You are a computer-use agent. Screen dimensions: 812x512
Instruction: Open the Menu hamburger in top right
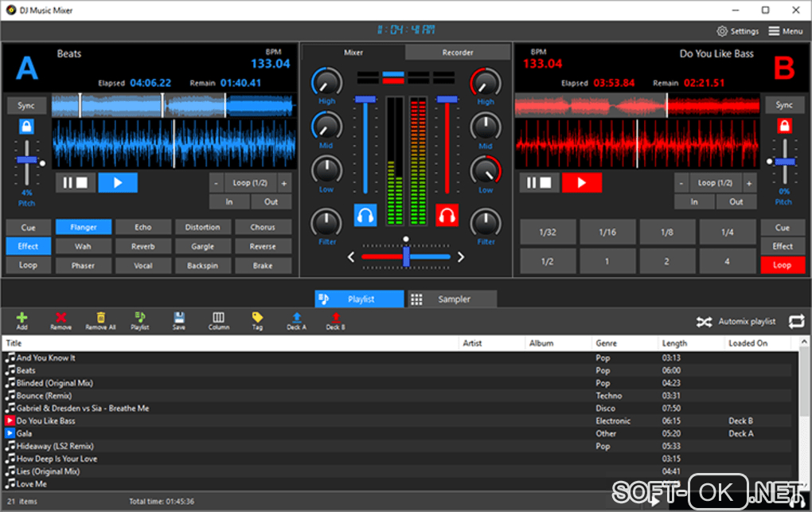pyautogui.click(x=775, y=31)
